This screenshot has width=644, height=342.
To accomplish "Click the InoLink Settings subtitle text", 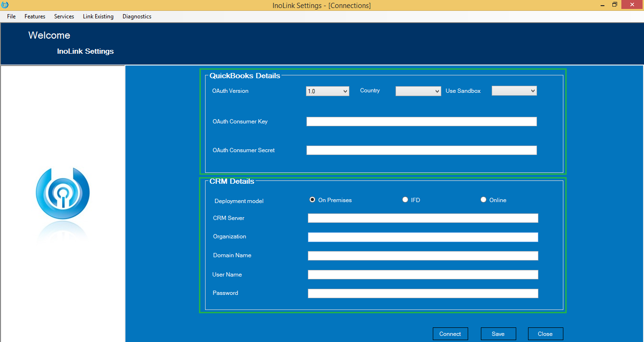I will pyautogui.click(x=85, y=51).
